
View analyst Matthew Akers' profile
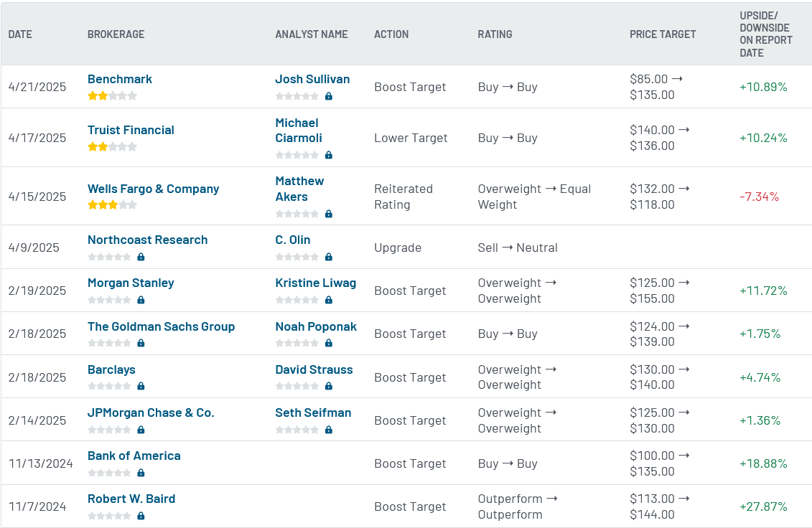[299, 189]
